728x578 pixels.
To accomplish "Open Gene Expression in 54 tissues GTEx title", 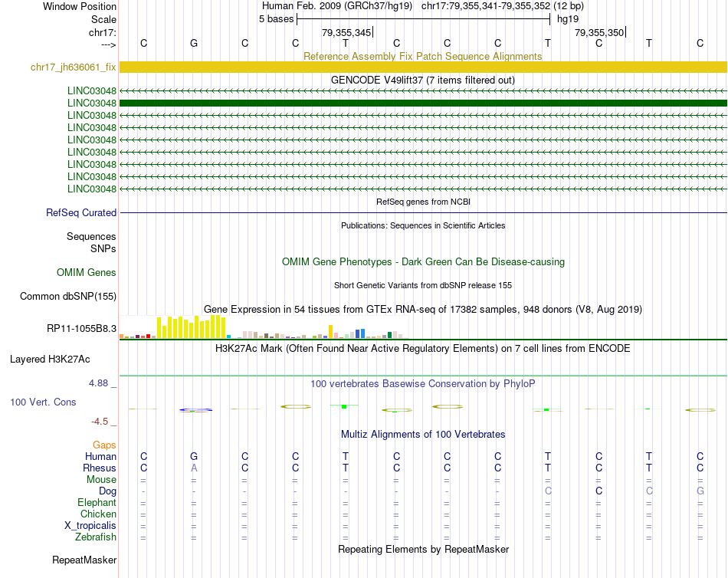I will point(423,310).
